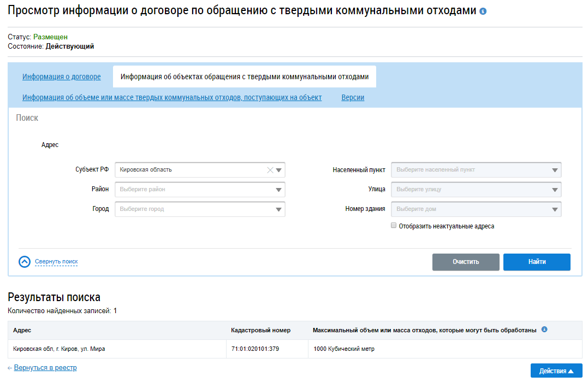This screenshot has height=382, width=588.
Task: Click the info icon beside page title
Action: 483,11
